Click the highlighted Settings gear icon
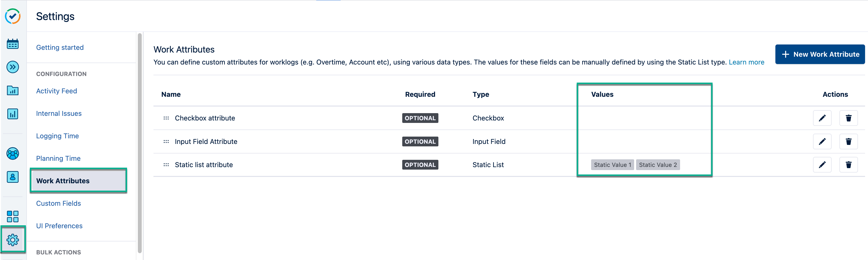Viewport: 868px width, 260px height. [12, 239]
